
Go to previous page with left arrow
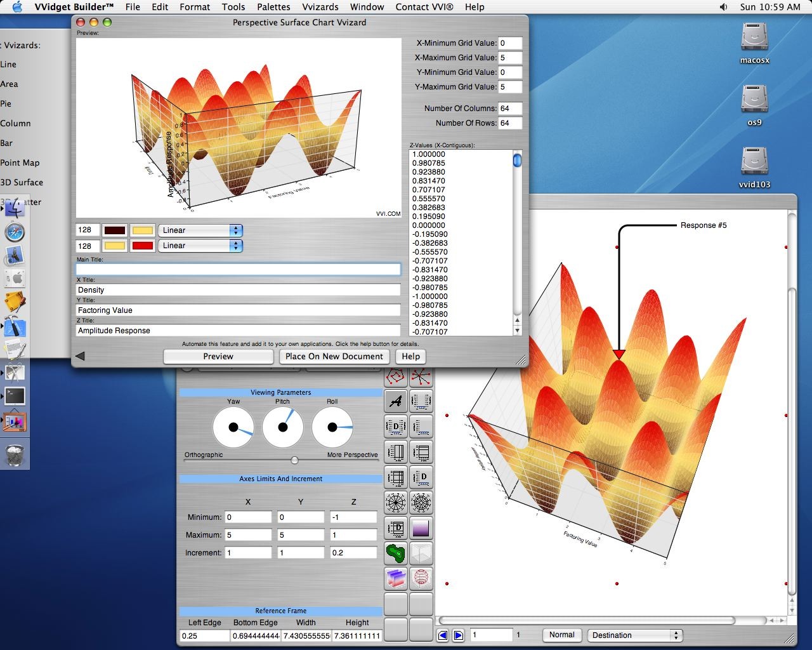pyautogui.click(x=443, y=635)
